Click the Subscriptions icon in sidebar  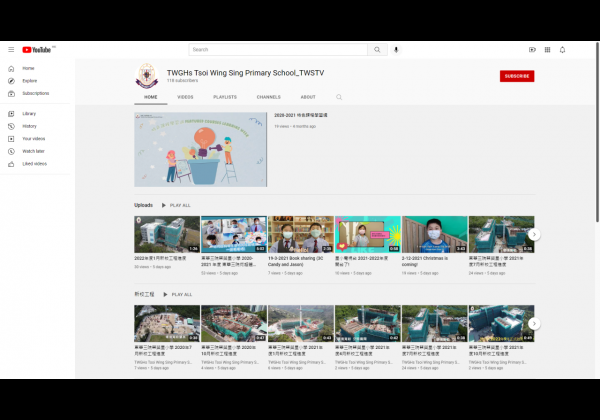click(11, 94)
